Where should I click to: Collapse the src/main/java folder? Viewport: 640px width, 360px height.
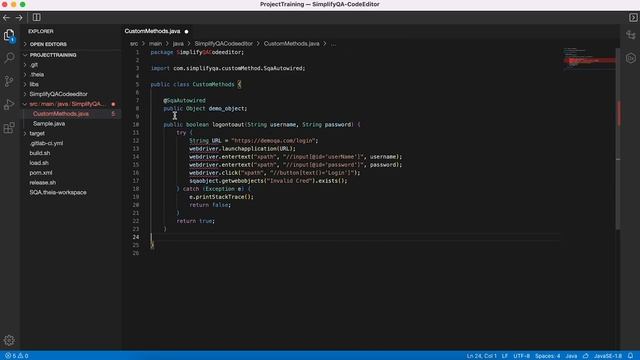(x=67, y=104)
